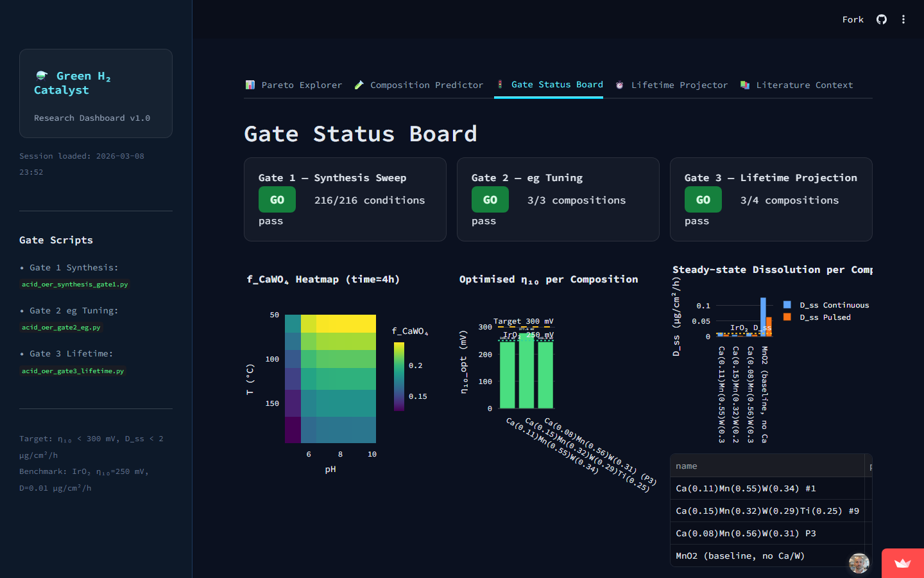Click the Fork link
The height and width of the screenshot is (578, 924).
coord(853,20)
